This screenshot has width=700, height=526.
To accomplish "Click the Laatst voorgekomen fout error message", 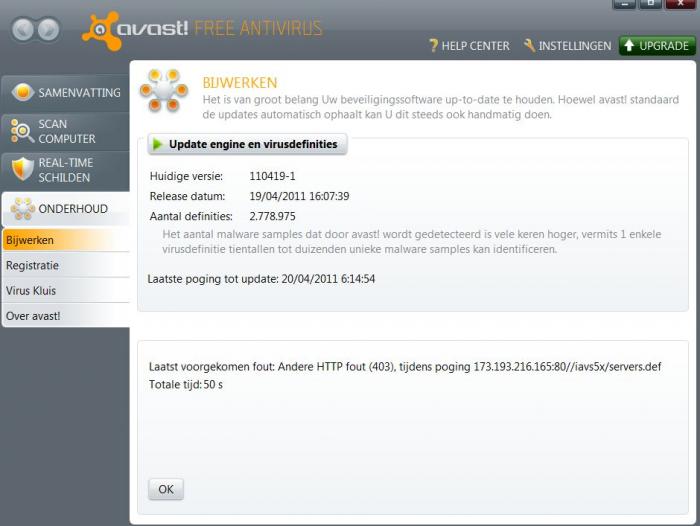I will 405,367.
